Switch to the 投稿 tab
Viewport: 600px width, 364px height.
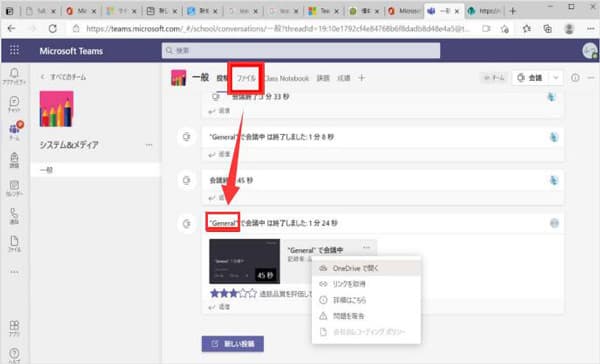222,78
